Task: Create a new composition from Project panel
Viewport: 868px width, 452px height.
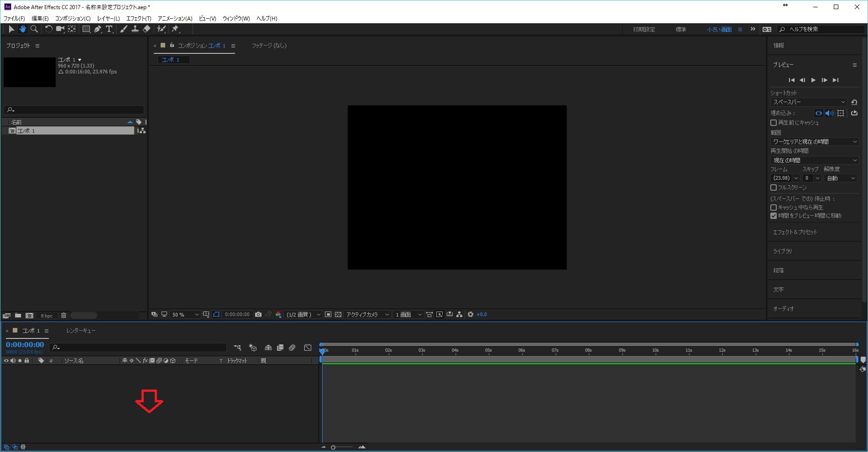Action: tap(30, 316)
